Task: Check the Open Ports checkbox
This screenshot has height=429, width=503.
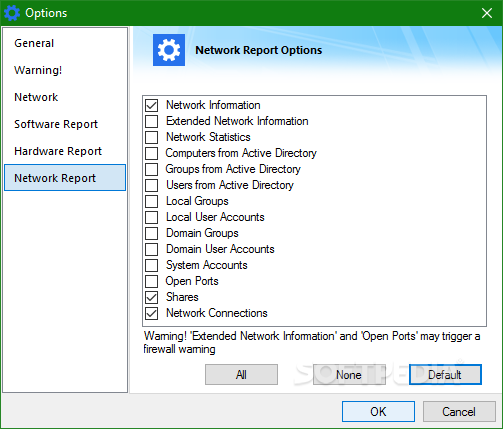Action: click(x=152, y=281)
